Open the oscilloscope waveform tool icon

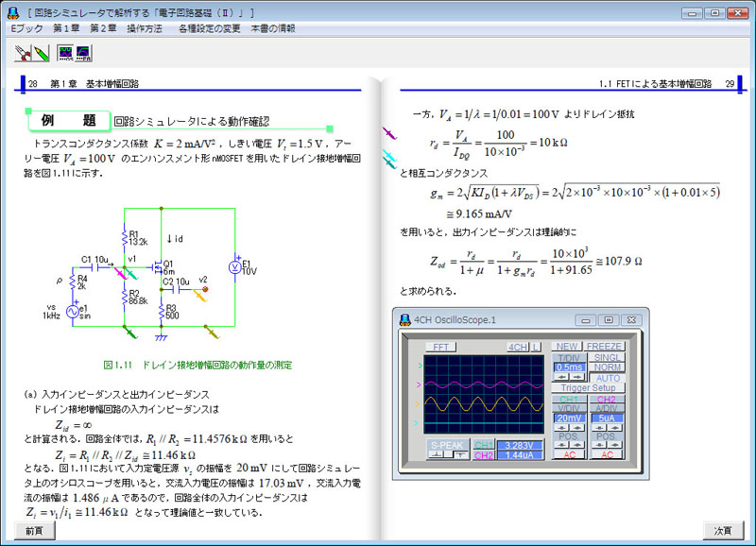(65, 53)
